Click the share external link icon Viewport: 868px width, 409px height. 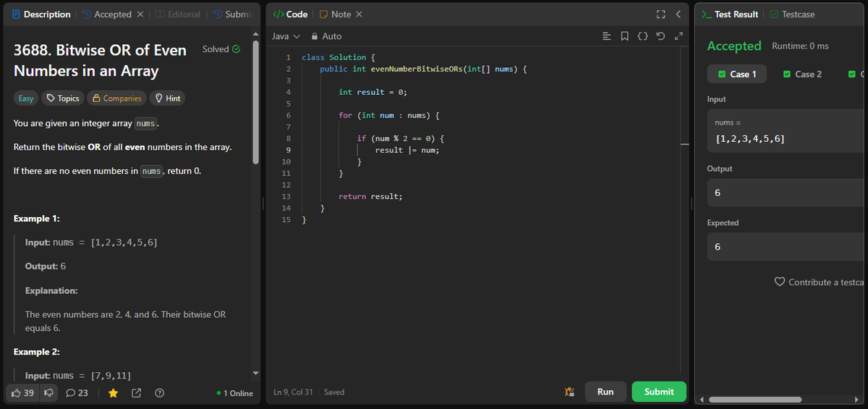pos(137,393)
